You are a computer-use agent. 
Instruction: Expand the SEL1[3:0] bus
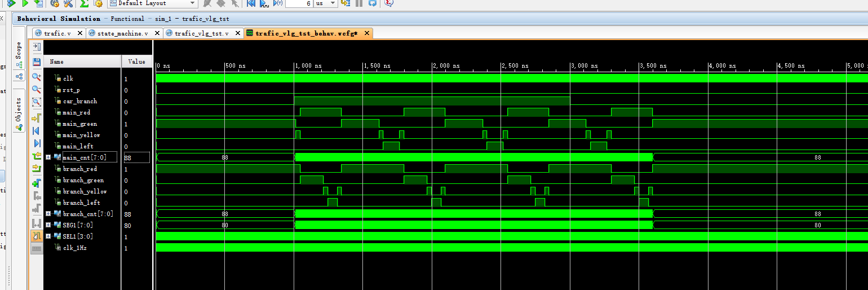tap(48, 236)
